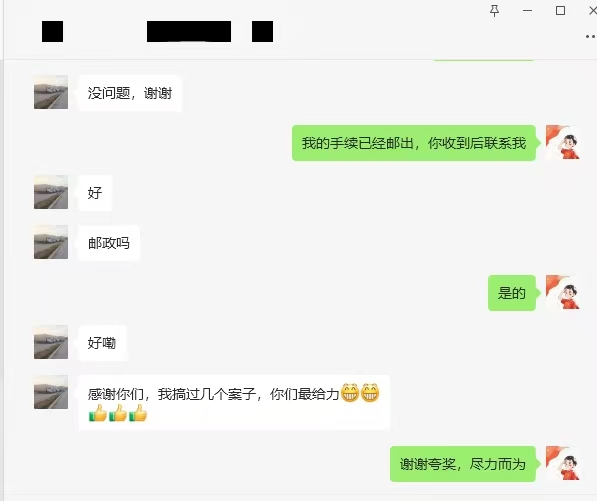Open the chat more-options ellipsis menu
The image size is (597, 501).
pyautogui.click(x=591, y=37)
